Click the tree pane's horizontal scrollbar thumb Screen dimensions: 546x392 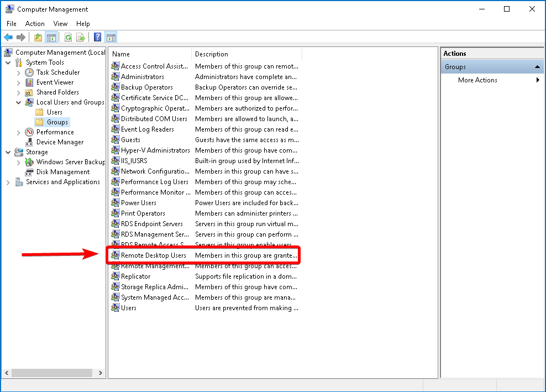click(x=52, y=373)
